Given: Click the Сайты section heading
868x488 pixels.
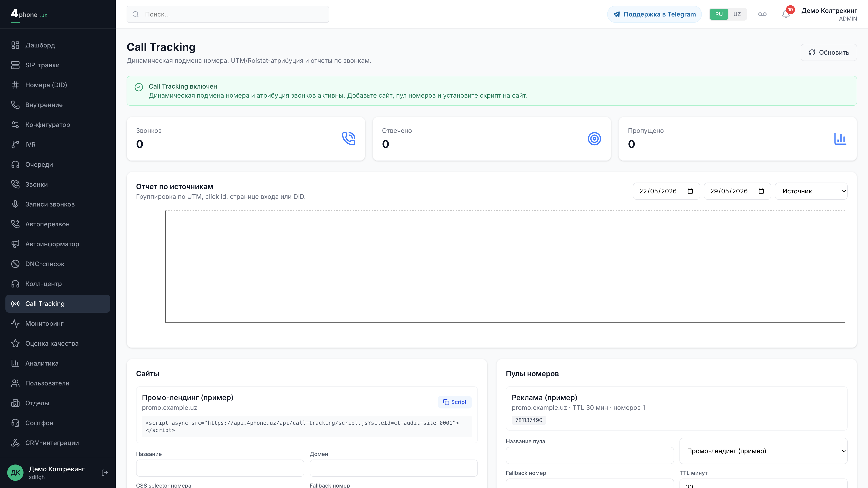Looking at the screenshot, I should 148,373.
